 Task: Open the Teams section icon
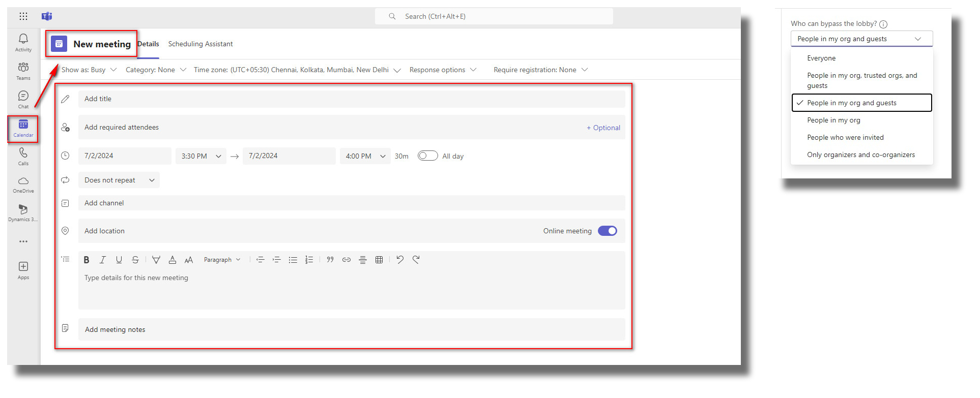tap(23, 71)
